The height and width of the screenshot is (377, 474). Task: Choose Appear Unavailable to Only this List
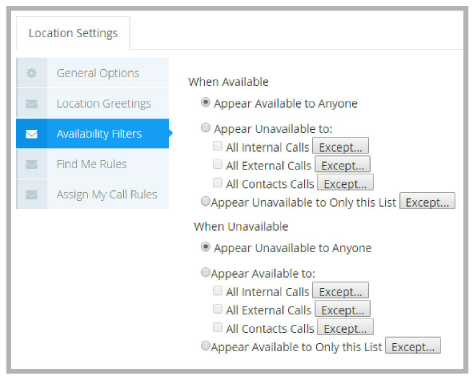pyautogui.click(x=205, y=201)
